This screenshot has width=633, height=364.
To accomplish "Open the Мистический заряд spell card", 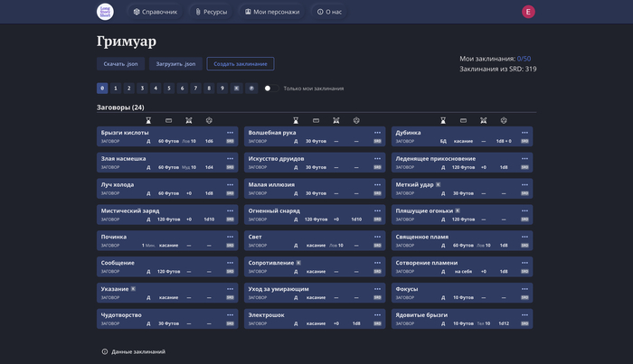I will (167, 214).
